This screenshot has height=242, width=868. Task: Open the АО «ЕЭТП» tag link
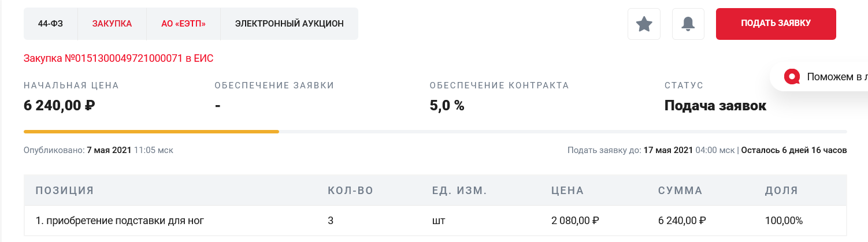tap(184, 24)
